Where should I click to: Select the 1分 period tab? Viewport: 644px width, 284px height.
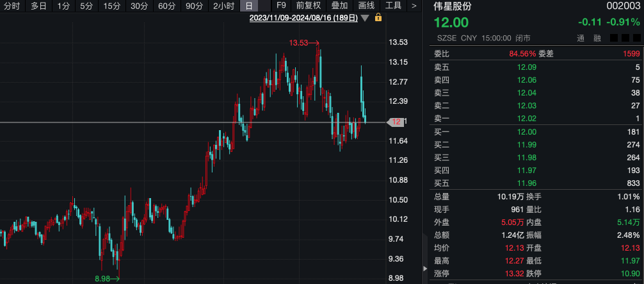click(x=63, y=6)
